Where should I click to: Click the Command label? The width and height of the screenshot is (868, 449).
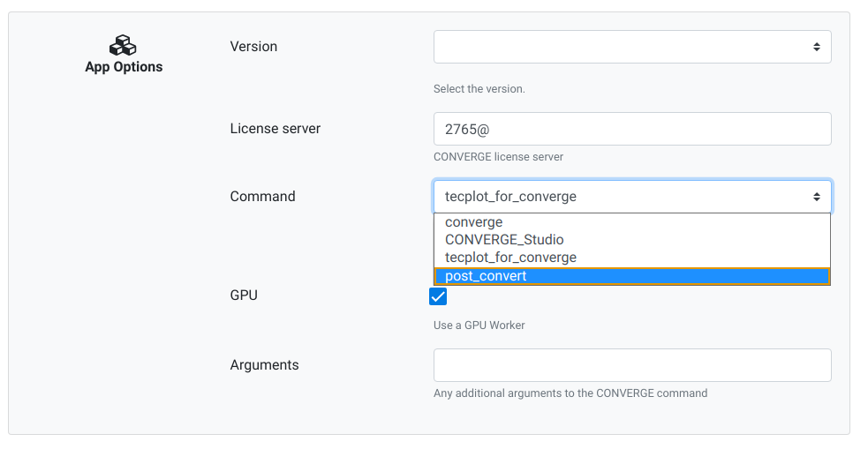point(262,197)
